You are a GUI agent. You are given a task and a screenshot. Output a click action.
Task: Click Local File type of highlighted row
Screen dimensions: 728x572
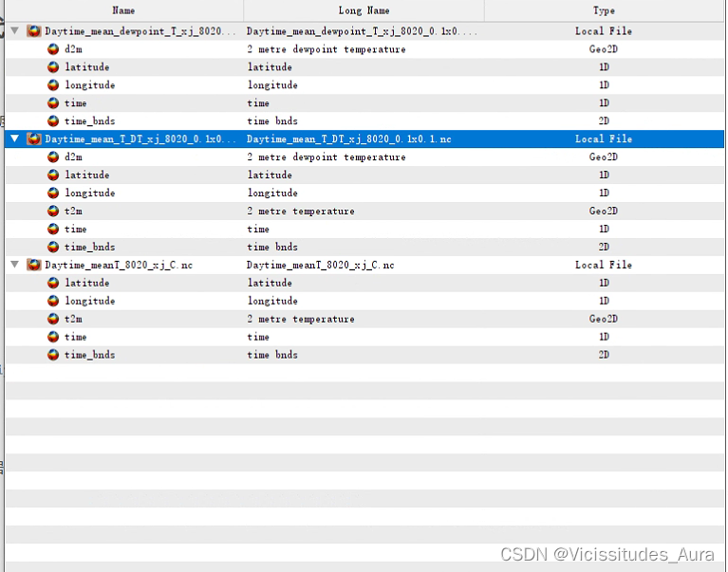tap(604, 138)
